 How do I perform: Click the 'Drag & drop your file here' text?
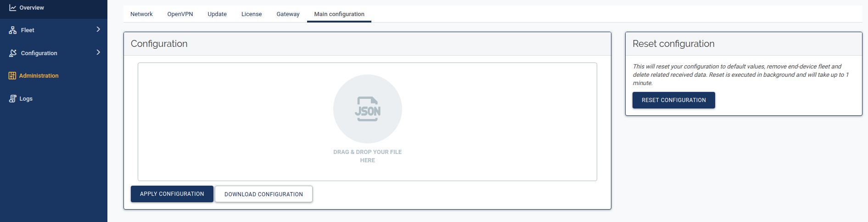coord(367,156)
